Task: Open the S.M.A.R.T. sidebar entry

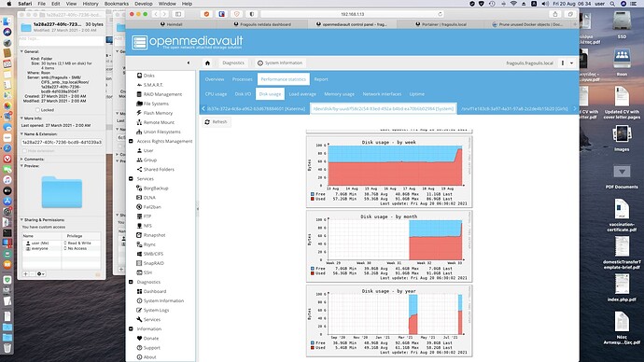Action: 149,85
